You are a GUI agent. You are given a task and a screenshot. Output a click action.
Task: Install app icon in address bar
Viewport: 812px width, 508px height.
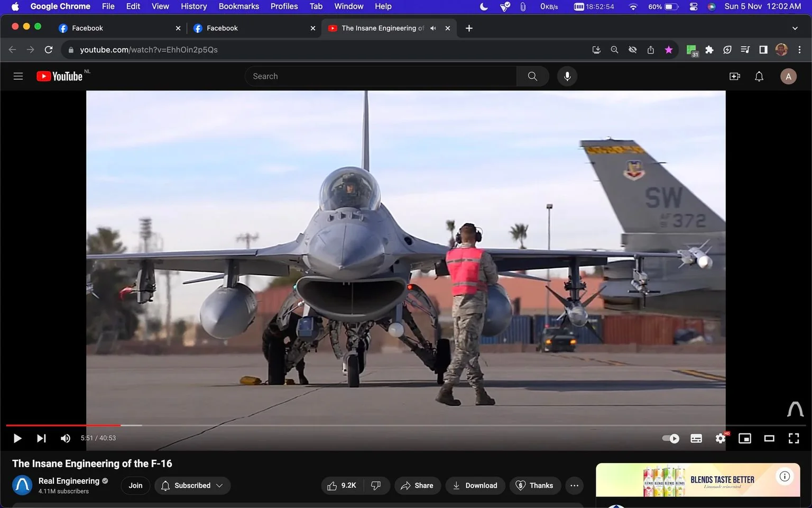click(596, 50)
